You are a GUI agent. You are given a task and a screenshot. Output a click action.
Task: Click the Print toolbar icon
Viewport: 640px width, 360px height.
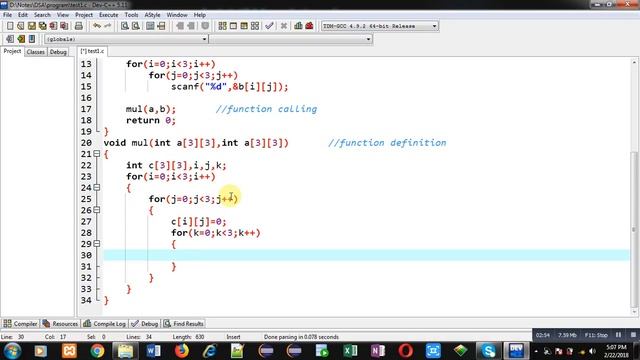(x=79, y=26)
